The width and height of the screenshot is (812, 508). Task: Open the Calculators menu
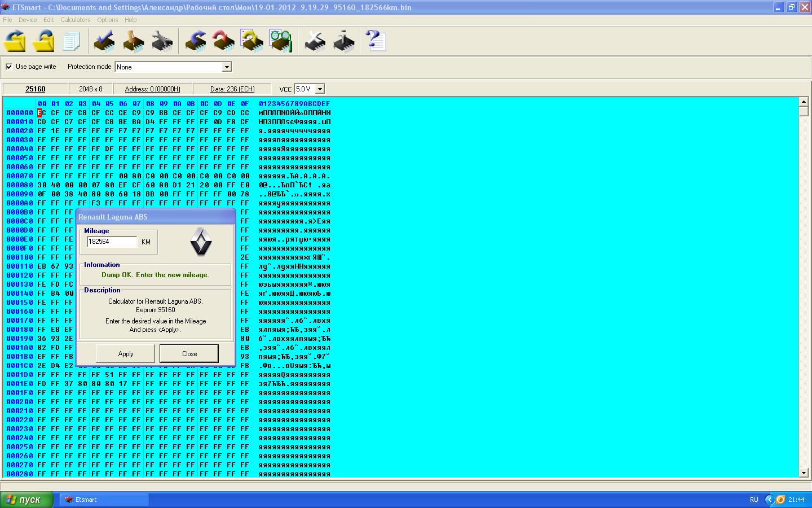pyautogui.click(x=76, y=20)
